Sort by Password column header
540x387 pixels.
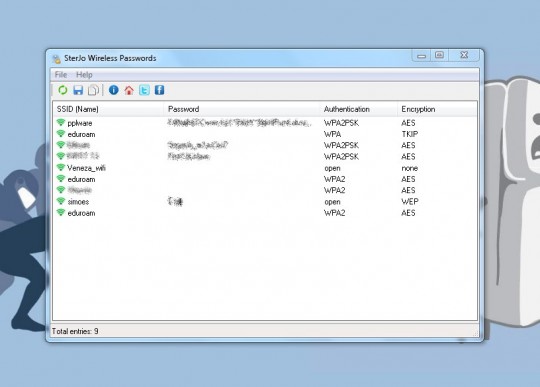click(x=242, y=109)
